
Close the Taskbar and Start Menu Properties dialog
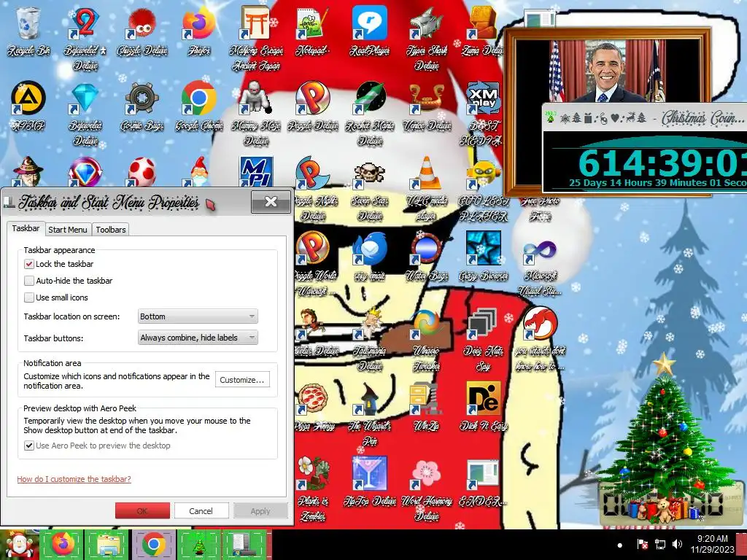point(271,201)
